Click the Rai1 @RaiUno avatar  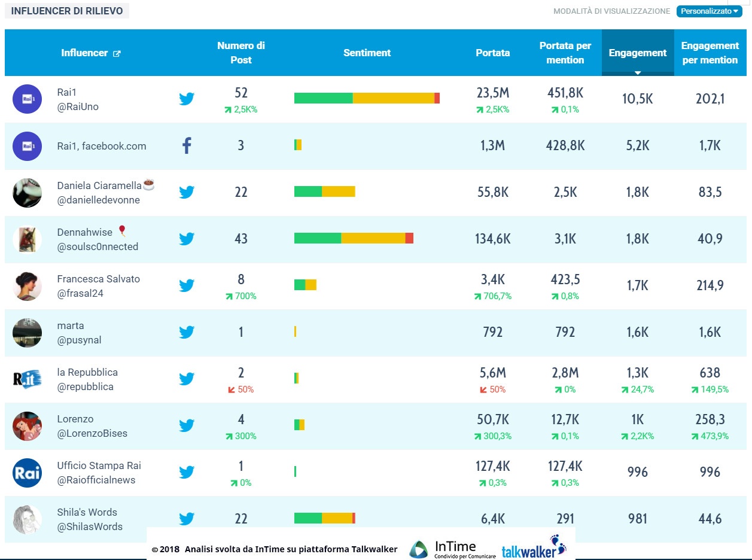[27, 99]
